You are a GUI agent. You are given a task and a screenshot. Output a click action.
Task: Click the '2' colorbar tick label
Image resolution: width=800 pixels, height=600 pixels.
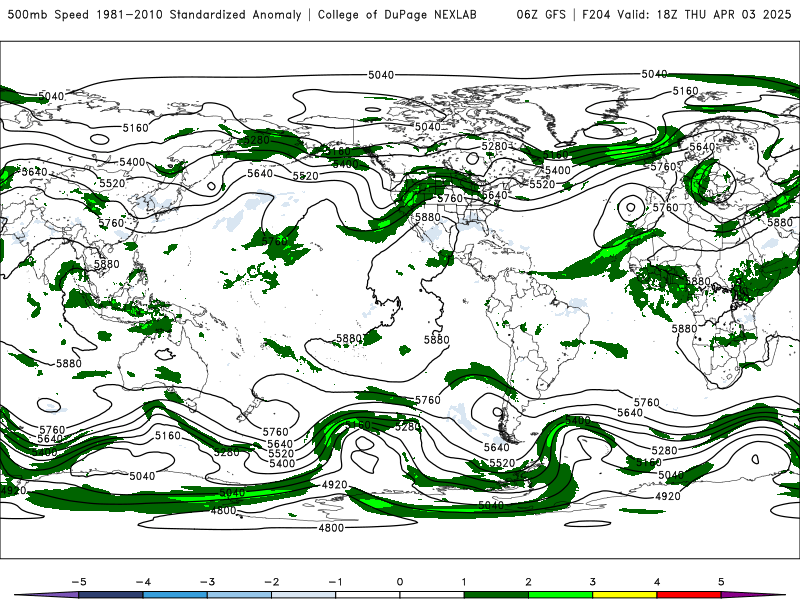(528, 582)
